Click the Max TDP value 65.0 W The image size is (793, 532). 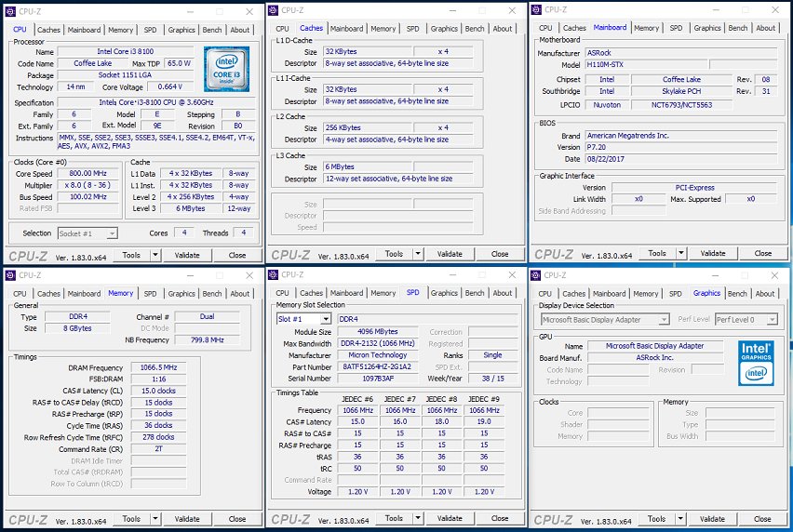179,63
